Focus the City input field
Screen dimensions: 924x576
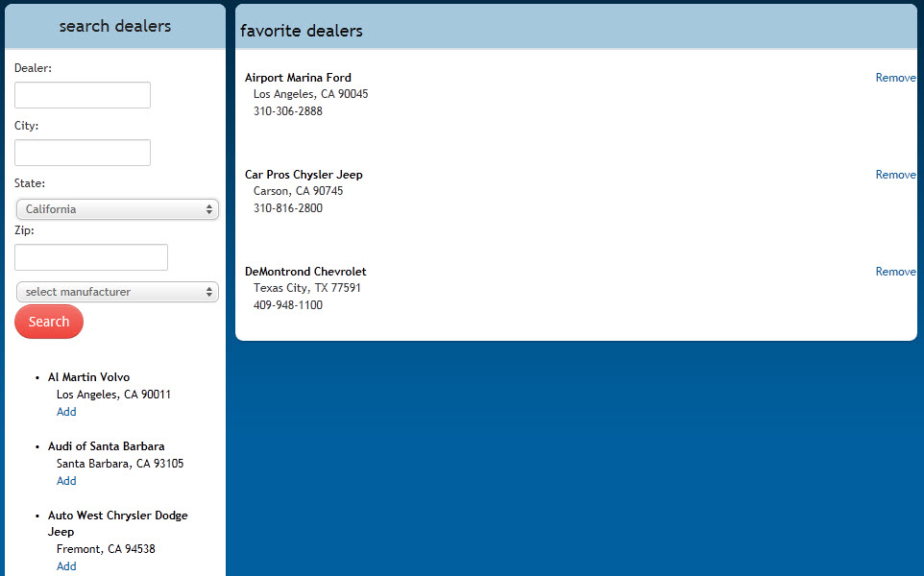pyautogui.click(x=83, y=153)
